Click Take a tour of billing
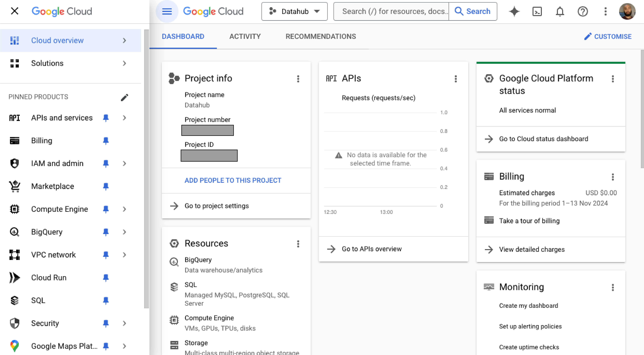Image resolution: width=644 pixels, height=355 pixels. 529,221
